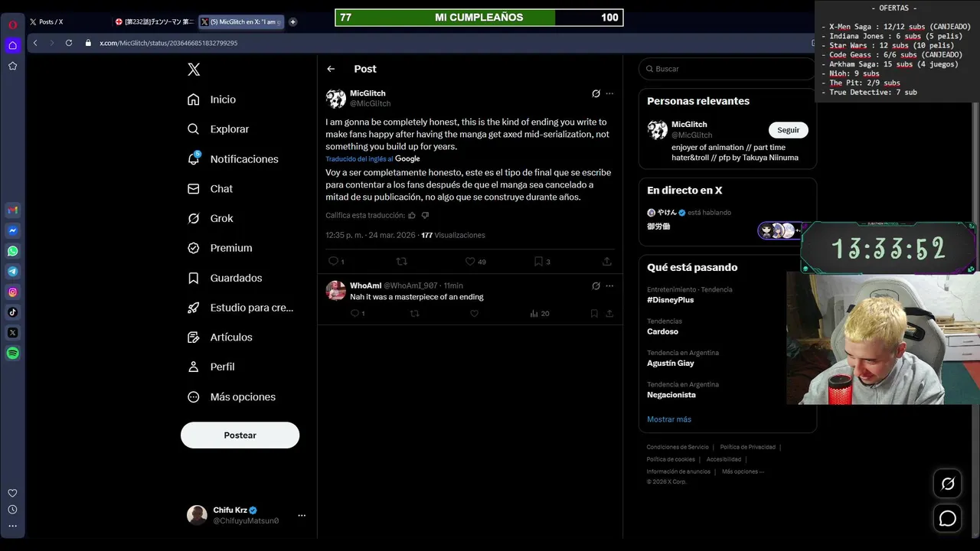The image size is (980, 551).
Task: Follow MicGlitch with Seguir button
Action: [x=788, y=130]
